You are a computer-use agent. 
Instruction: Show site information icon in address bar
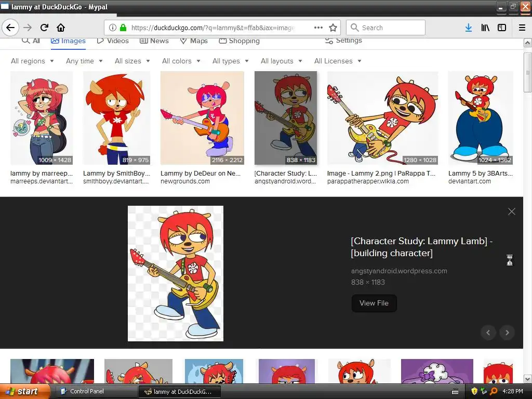[113, 28]
